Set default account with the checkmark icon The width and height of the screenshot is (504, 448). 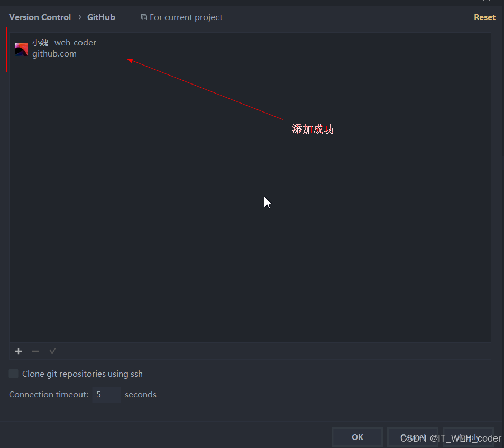[52, 351]
